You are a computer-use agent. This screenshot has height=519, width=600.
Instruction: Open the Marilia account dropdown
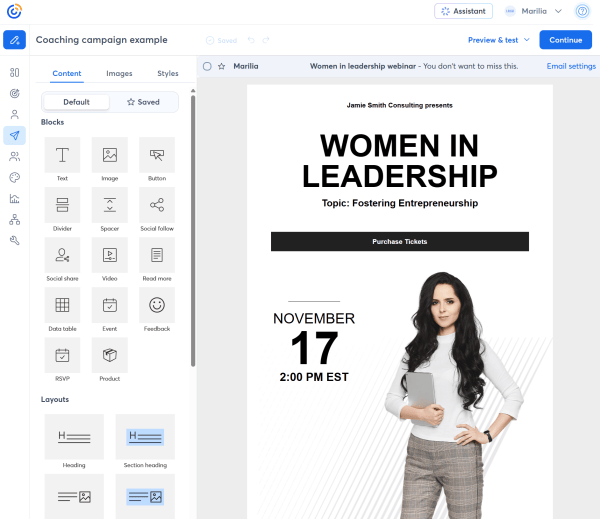(x=534, y=11)
